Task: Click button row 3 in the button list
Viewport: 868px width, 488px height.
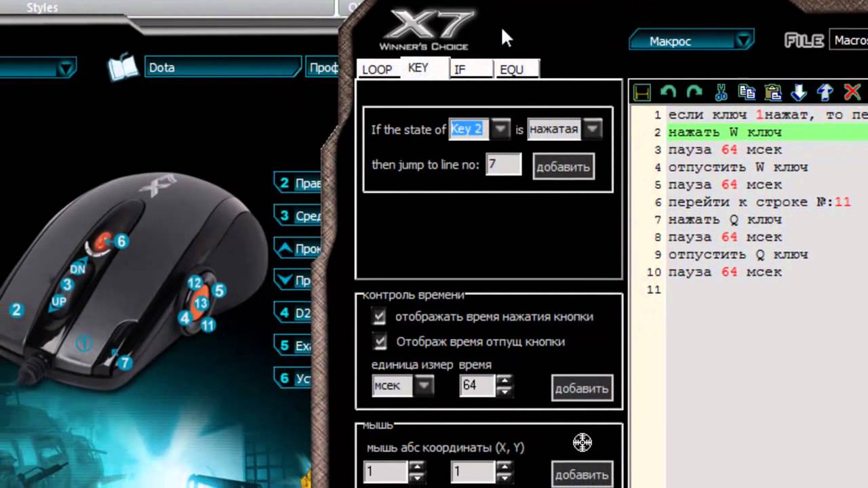Action: click(x=297, y=216)
